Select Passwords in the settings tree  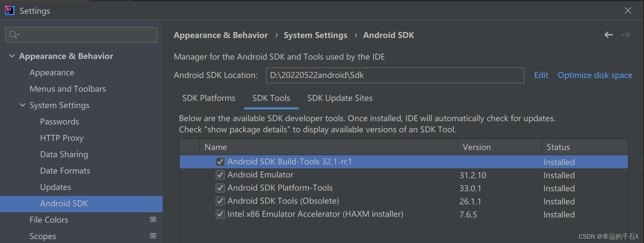click(x=59, y=121)
